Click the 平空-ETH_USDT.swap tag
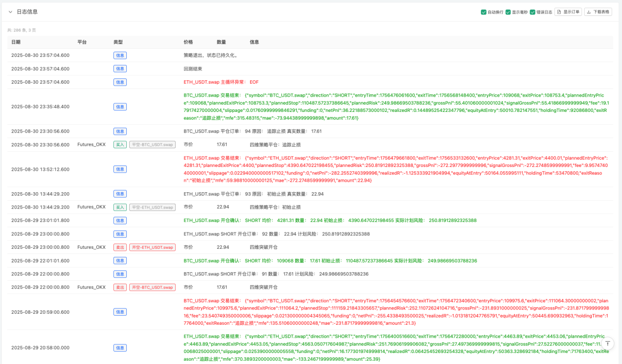 152,207
